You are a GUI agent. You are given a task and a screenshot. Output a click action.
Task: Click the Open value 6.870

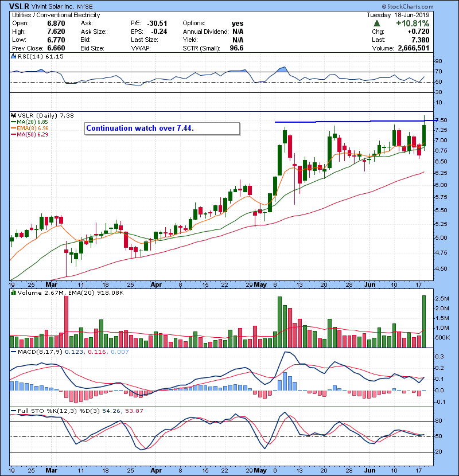click(x=56, y=24)
